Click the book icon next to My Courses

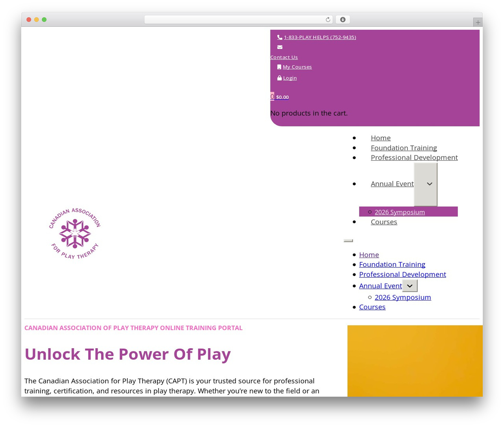pyautogui.click(x=279, y=67)
